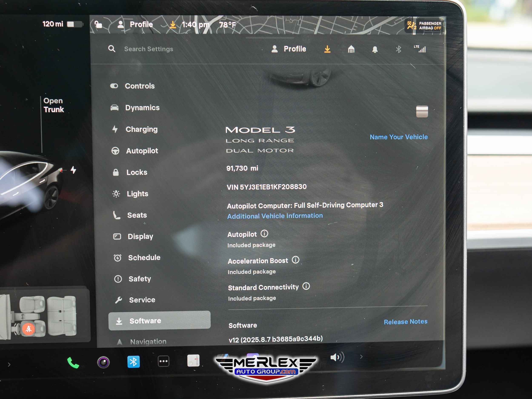This screenshot has height=399, width=532.
Task: Open notifications bell icon
Action: point(375,50)
